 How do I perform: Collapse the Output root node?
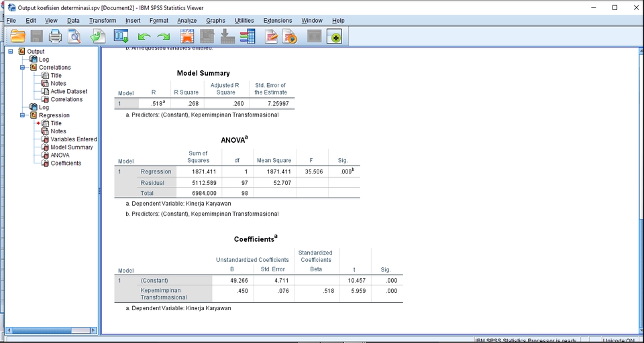coord(11,52)
